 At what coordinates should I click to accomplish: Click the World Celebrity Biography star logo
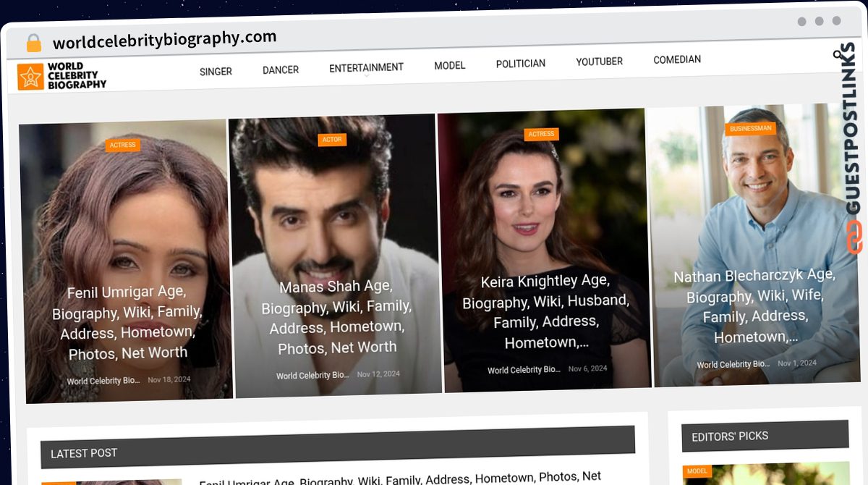30,77
